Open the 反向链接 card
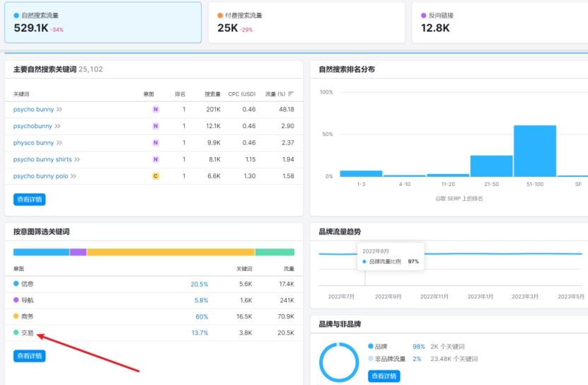Viewport: 588px width, 385px height. [x=499, y=22]
